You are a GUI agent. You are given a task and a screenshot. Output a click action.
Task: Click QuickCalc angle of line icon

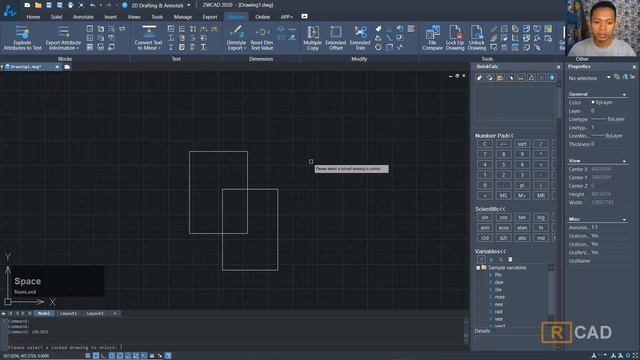531,78
